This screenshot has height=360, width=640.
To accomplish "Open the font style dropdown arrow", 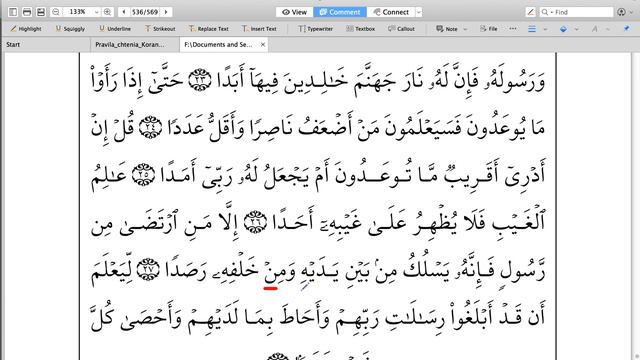I will click(608, 29).
